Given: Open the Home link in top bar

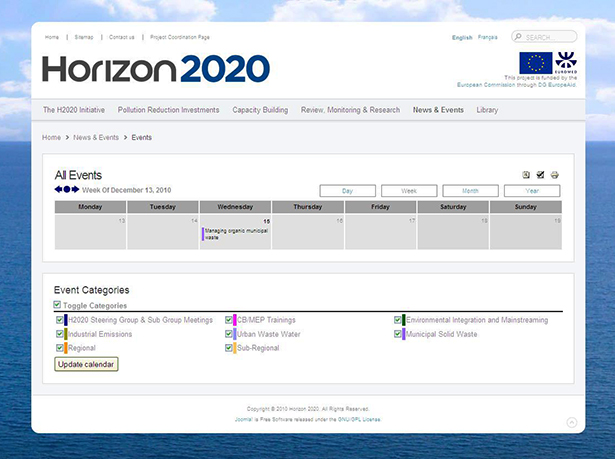Looking at the screenshot, I should [52, 37].
